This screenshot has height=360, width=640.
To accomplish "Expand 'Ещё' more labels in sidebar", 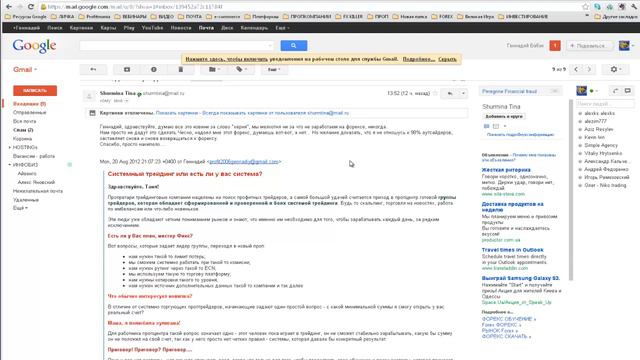I will tap(20, 208).
